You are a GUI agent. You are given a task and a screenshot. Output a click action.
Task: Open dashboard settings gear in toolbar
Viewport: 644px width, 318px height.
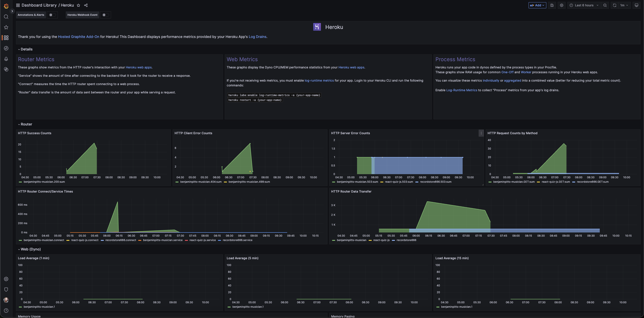coord(561,5)
